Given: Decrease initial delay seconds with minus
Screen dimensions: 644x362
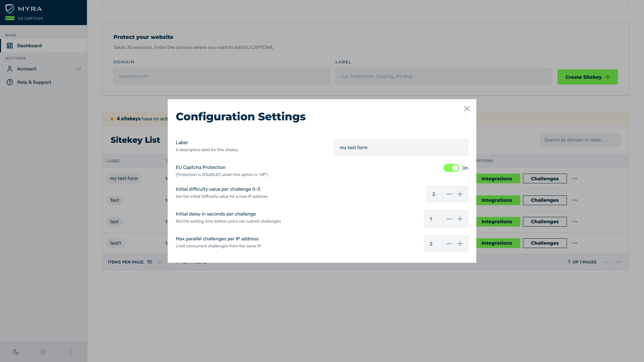Looking at the screenshot, I should point(449,219).
